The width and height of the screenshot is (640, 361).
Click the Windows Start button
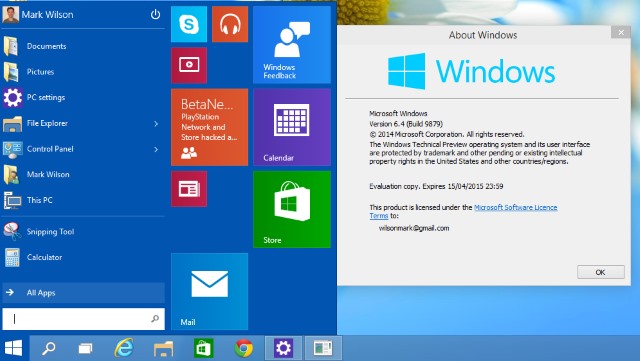tap(13, 348)
